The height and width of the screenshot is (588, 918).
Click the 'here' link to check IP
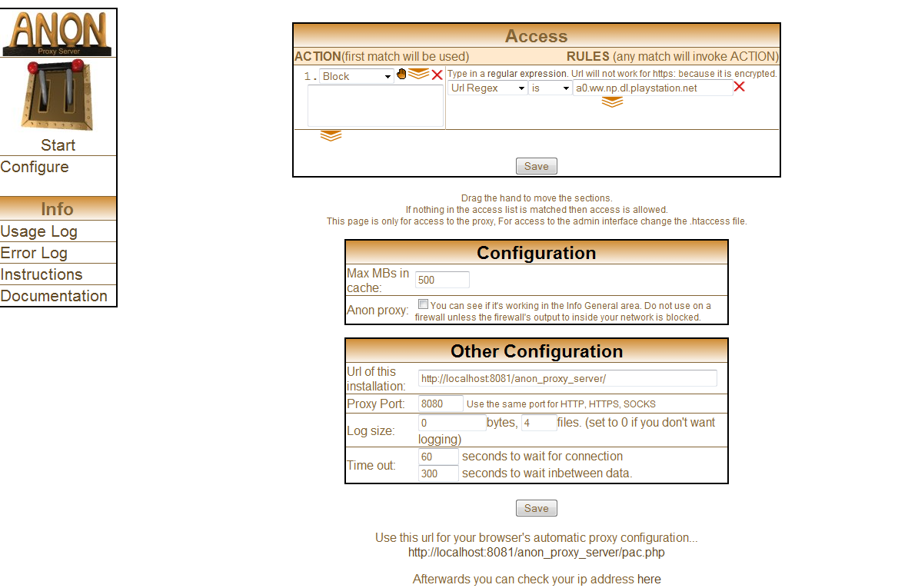[x=649, y=580]
